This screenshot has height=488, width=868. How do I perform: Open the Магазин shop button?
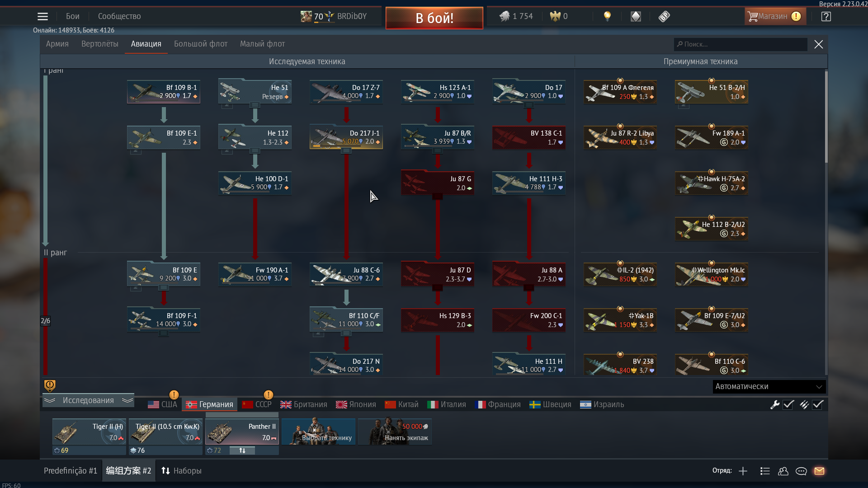click(x=775, y=16)
